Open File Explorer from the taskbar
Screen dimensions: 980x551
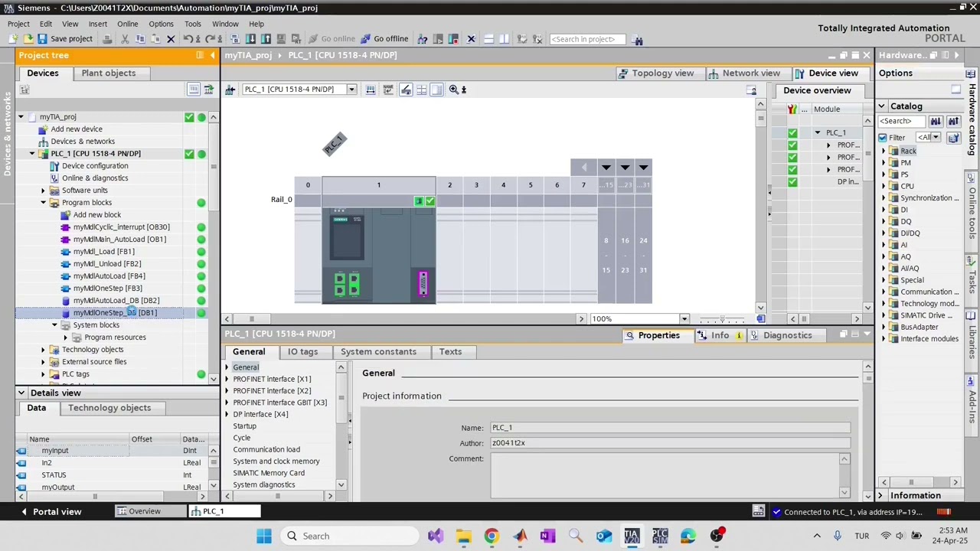463,536
